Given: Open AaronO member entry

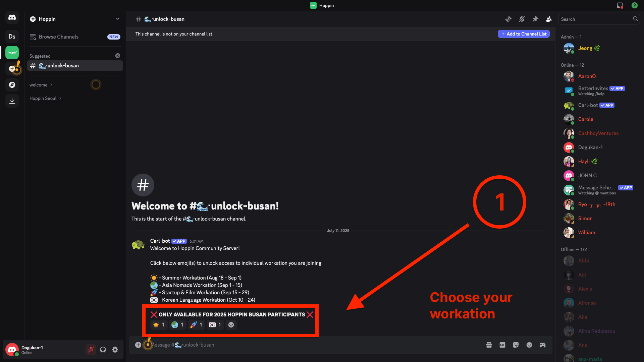Looking at the screenshot, I should coord(598,76).
